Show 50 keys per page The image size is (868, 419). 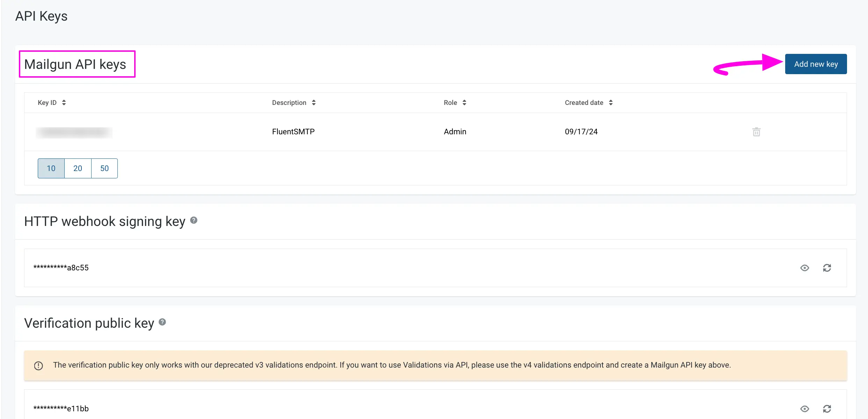[104, 168]
